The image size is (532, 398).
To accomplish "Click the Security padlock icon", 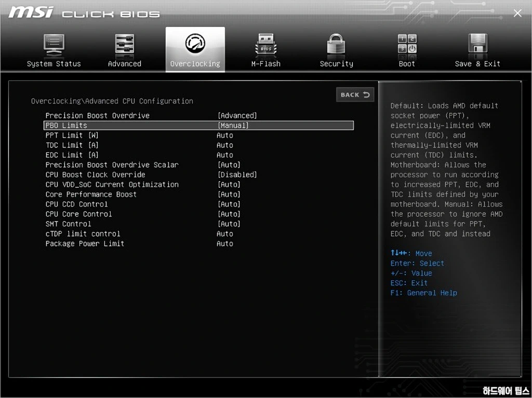I will (336, 45).
